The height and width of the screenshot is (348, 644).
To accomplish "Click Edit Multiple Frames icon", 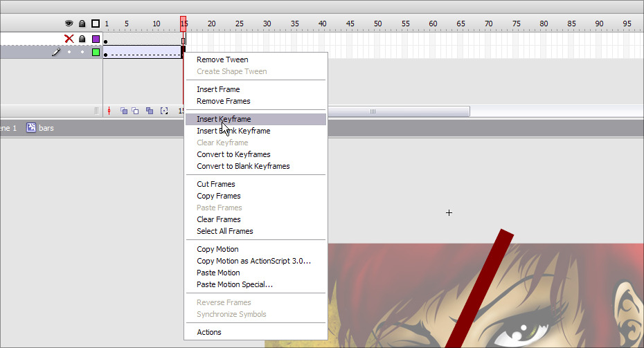I will [150, 111].
